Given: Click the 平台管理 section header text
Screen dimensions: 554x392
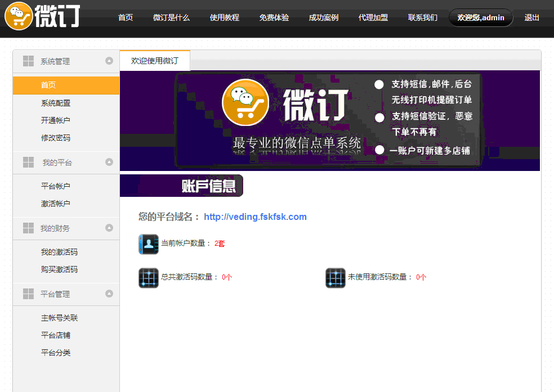Looking at the screenshot, I should [55, 294].
